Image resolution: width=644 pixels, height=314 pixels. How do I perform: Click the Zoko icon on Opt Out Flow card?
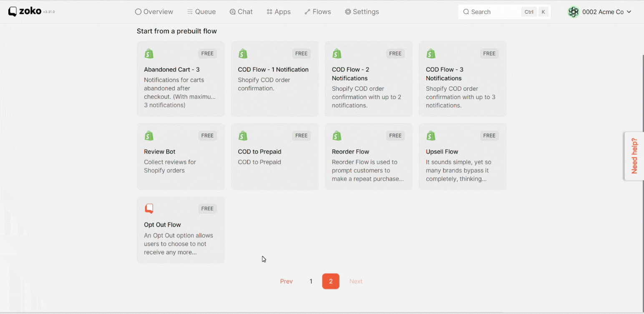149,209
